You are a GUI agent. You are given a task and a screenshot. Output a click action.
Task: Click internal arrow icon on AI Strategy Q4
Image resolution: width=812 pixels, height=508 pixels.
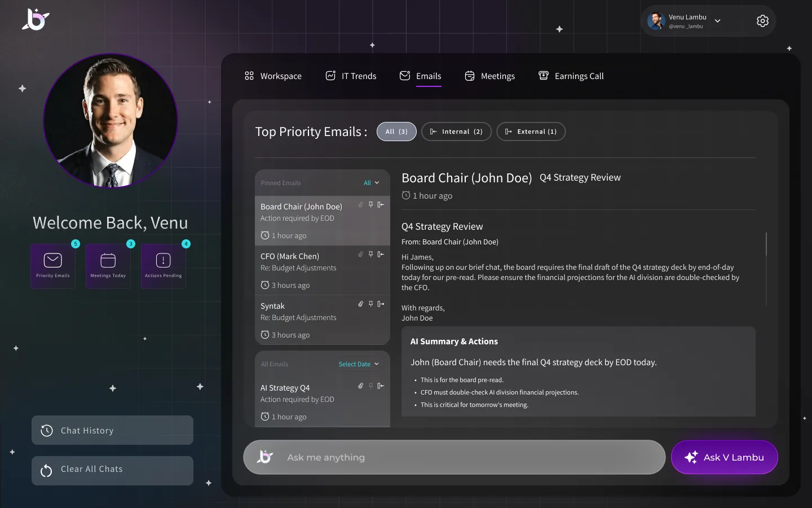click(381, 386)
